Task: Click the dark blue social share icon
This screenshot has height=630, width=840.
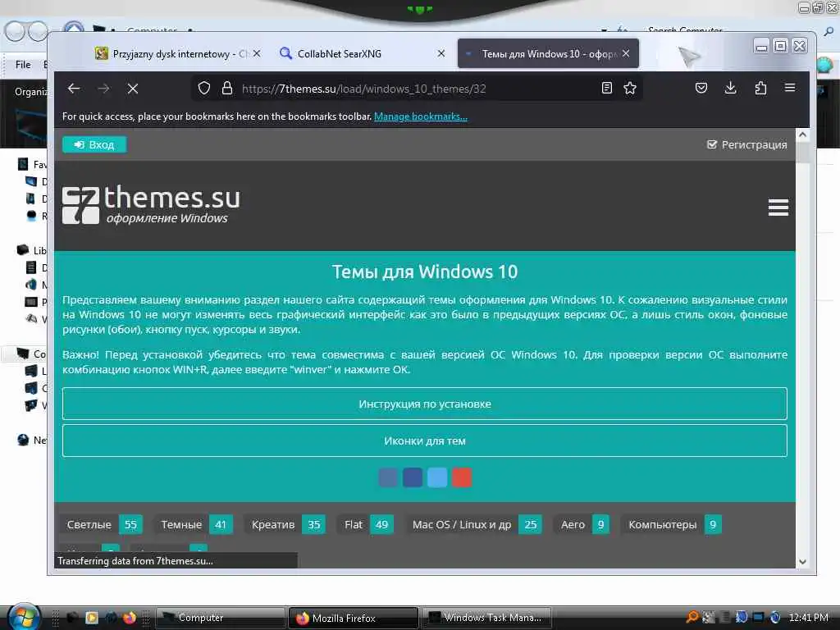Action: 413,477
